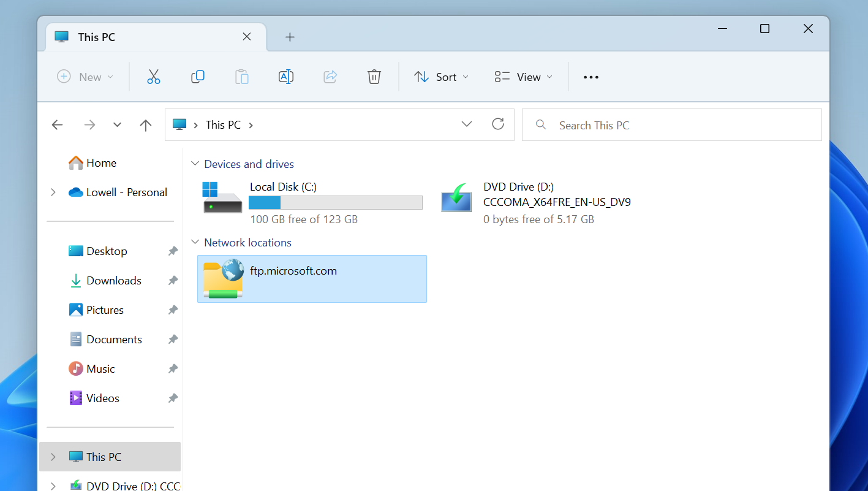868x491 pixels.
Task: Unpin Pictures from Quick access
Action: pyautogui.click(x=172, y=310)
